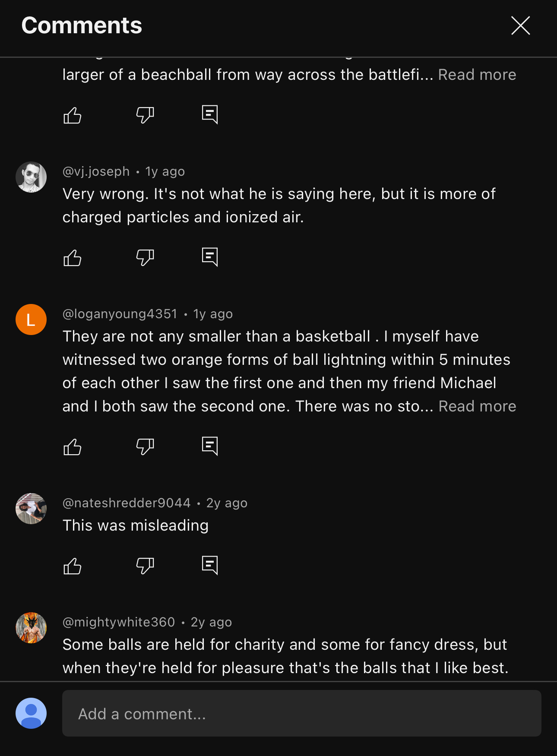Click the "Add a comment..." input field
Image resolution: width=557 pixels, height=756 pixels.
tap(301, 714)
